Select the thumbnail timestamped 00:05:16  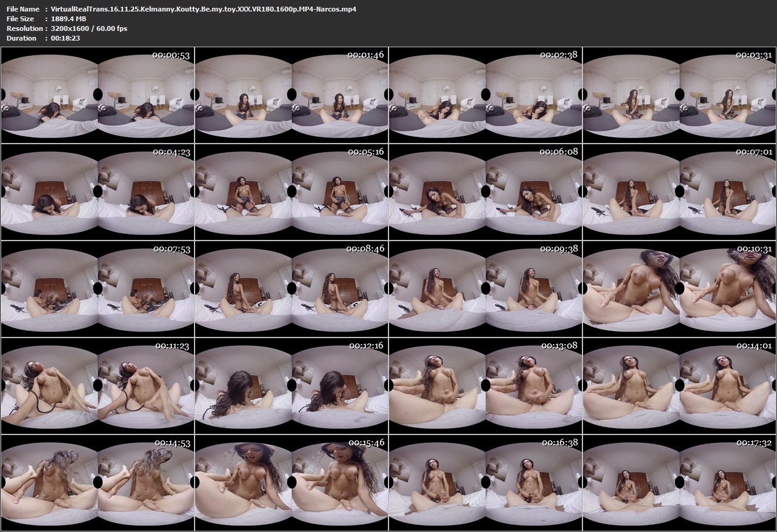(x=292, y=191)
